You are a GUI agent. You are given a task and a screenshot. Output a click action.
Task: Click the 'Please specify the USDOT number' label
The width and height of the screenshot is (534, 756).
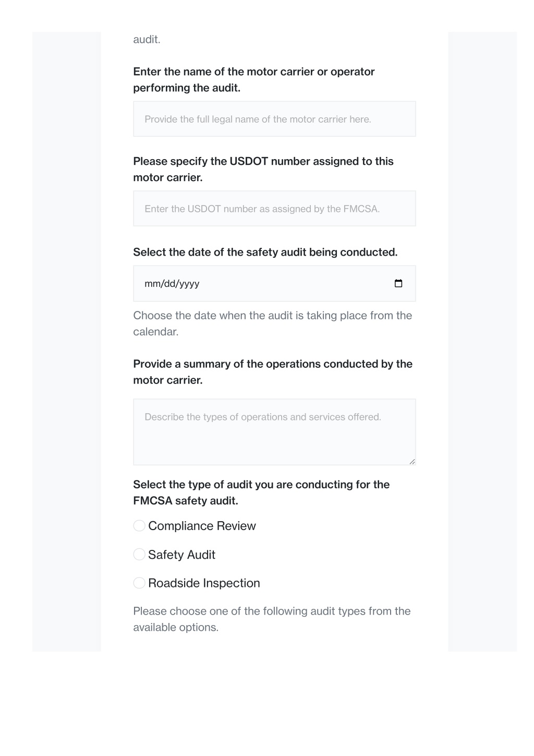(x=263, y=170)
